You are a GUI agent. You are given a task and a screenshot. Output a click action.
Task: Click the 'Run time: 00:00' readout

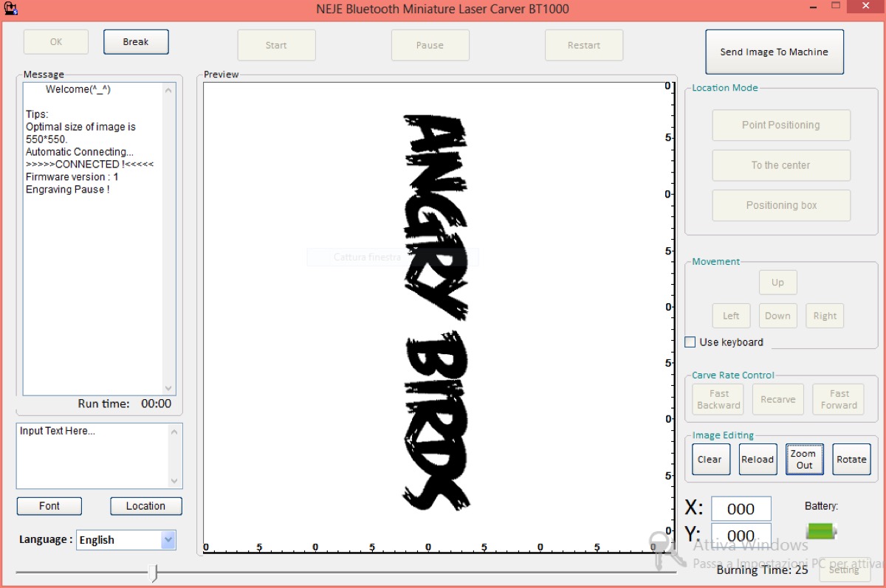[x=125, y=404]
